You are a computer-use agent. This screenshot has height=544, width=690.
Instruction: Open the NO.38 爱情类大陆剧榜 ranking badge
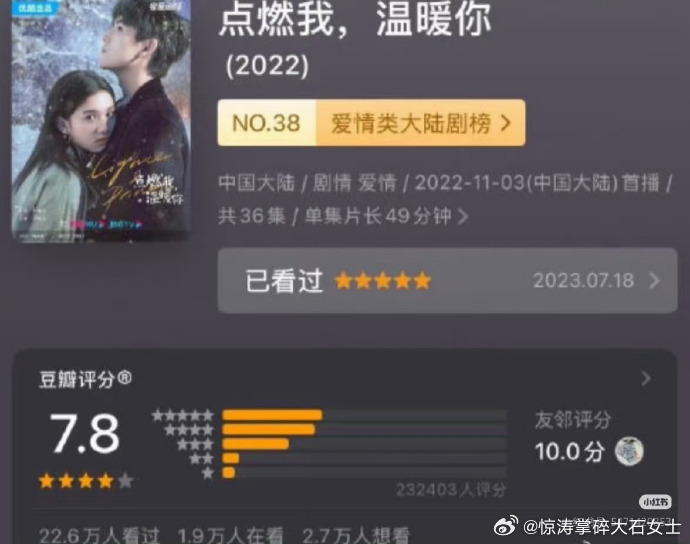tap(371, 123)
